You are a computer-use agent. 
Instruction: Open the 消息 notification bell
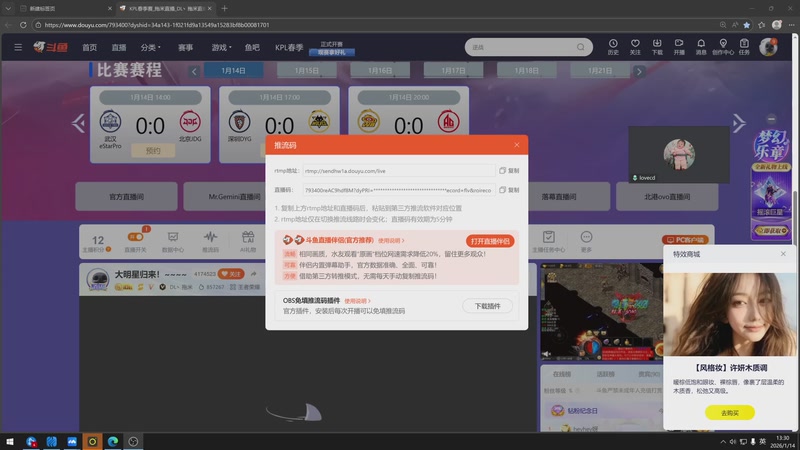click(701, 47)
